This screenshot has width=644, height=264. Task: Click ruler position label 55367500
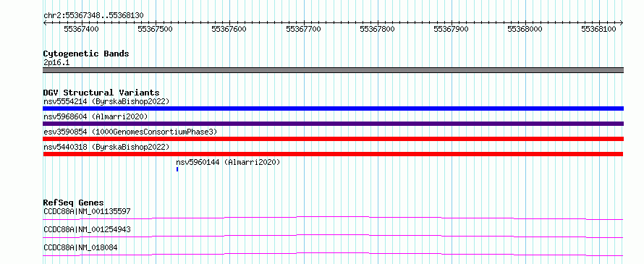(156, 29)
